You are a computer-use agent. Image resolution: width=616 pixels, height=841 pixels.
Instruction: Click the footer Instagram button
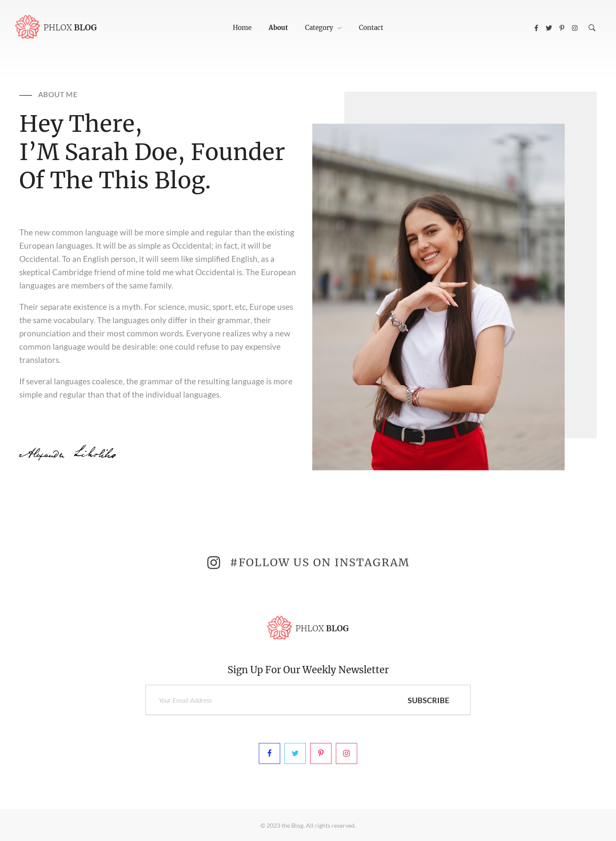tap(346, 753)
